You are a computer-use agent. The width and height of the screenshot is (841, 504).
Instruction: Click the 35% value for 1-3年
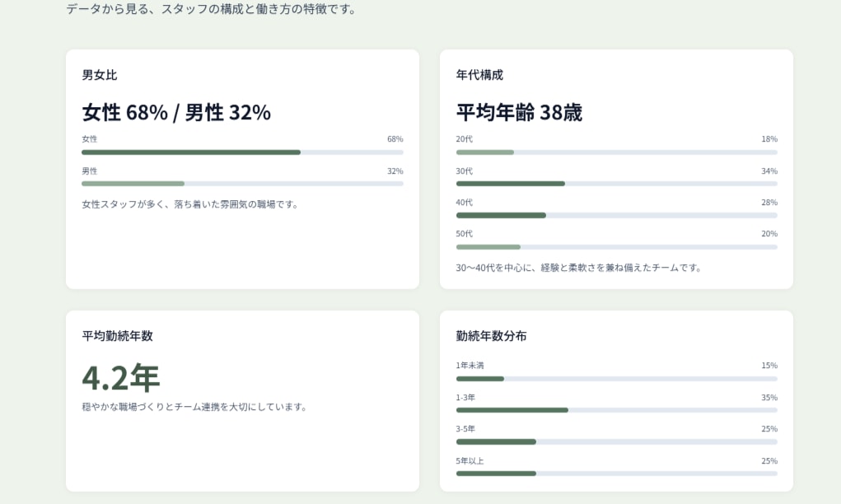pyautogui.click(x=769, y=398)
